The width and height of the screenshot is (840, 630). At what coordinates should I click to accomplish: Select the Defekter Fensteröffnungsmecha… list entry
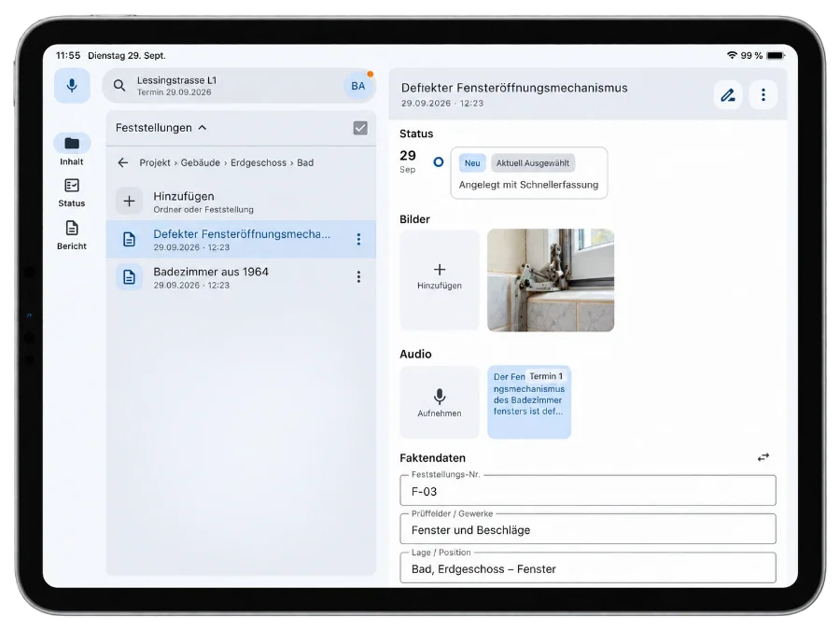tap(241, 239)
